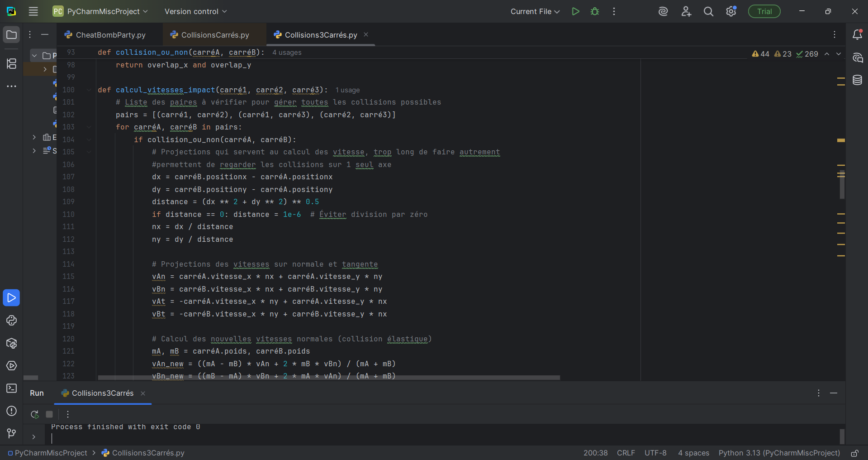Open Run panel options menu
Viewport: 868px width, 460px height.
coord(818,393)
